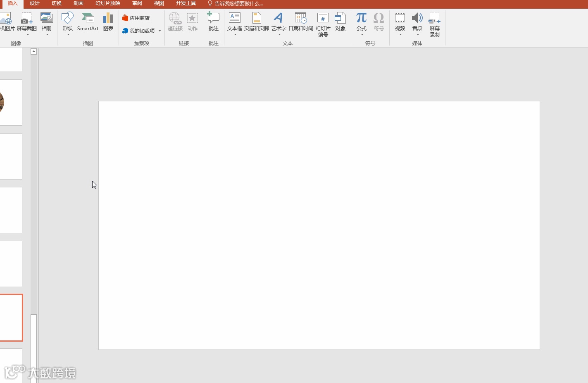Switch to the 切换 tab
Image resolution: width=588 pixels, height=383 pixels.
[x=57, y=4]
